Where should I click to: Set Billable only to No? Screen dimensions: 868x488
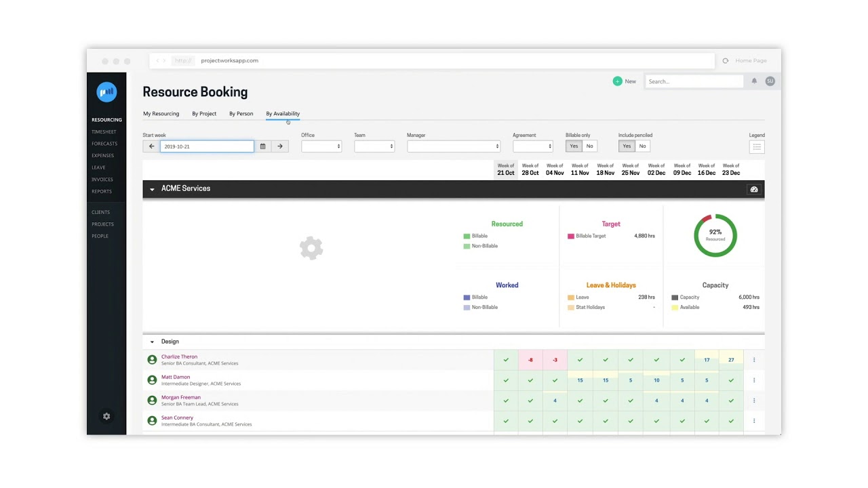point(589,146)
